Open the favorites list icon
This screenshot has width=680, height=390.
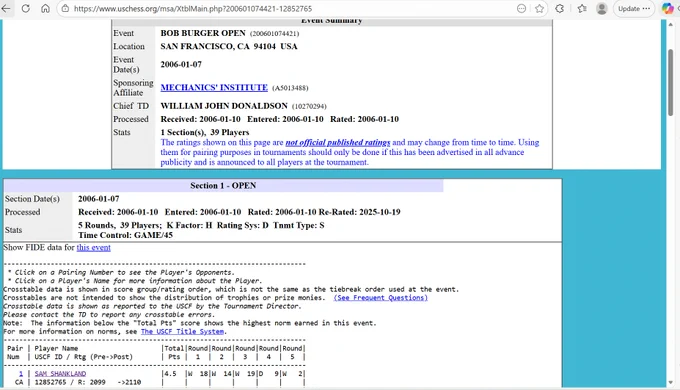[582, 9]
